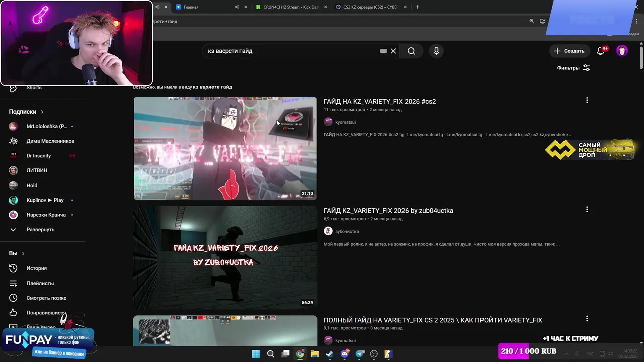Open options for ГАЙД НА KZ_VARIETY_FIX 2026 #cs2
This screenshot has width=644, height=362.
pos(587,100)
